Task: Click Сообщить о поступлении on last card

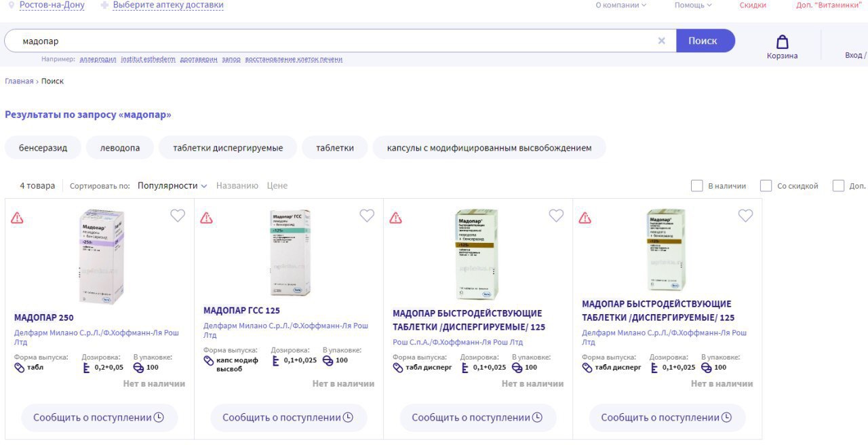Action: coord(667,418)
